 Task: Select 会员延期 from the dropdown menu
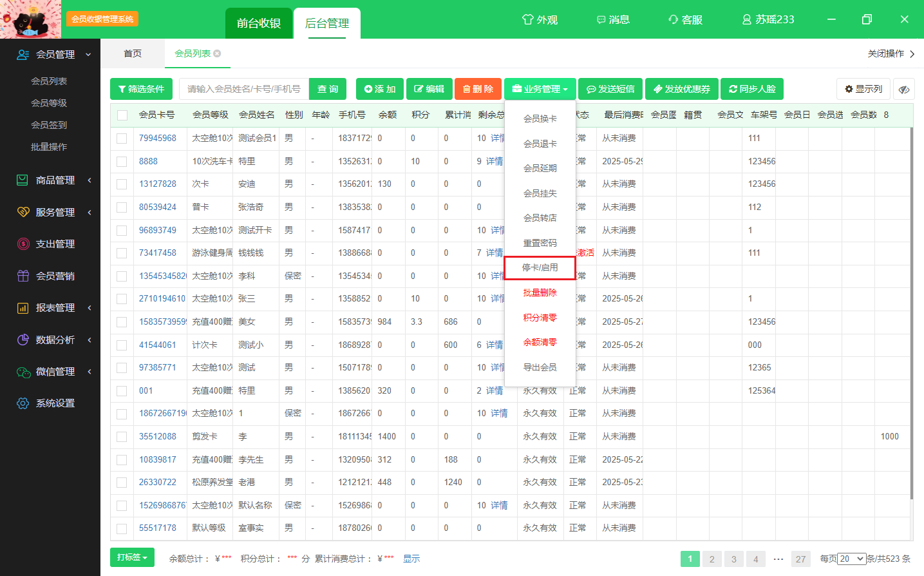coord(540,168)
